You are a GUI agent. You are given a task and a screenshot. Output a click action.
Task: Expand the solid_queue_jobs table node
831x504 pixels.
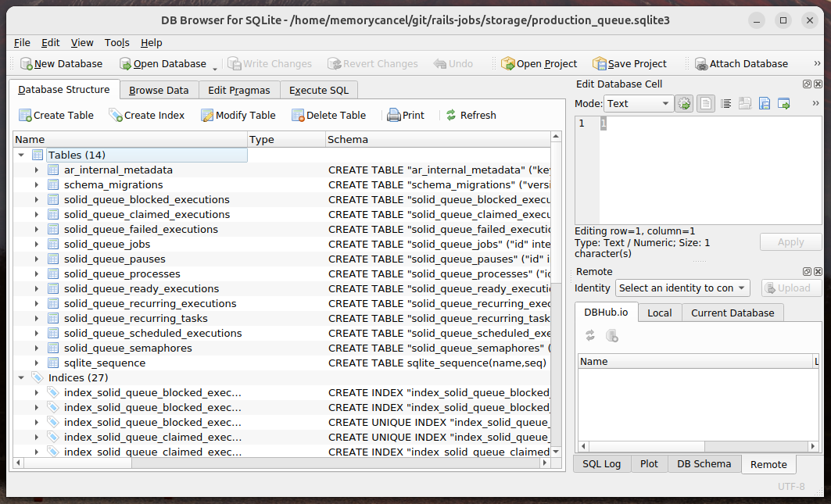point(37,245)
